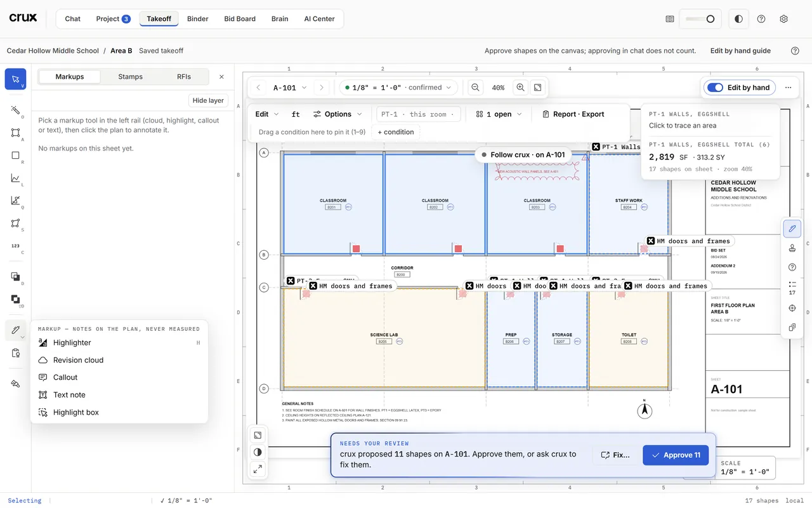Select the magic wand tool in left rail
Screen dimensions: 812x508
pyautogui.click(x=15, y=110)
